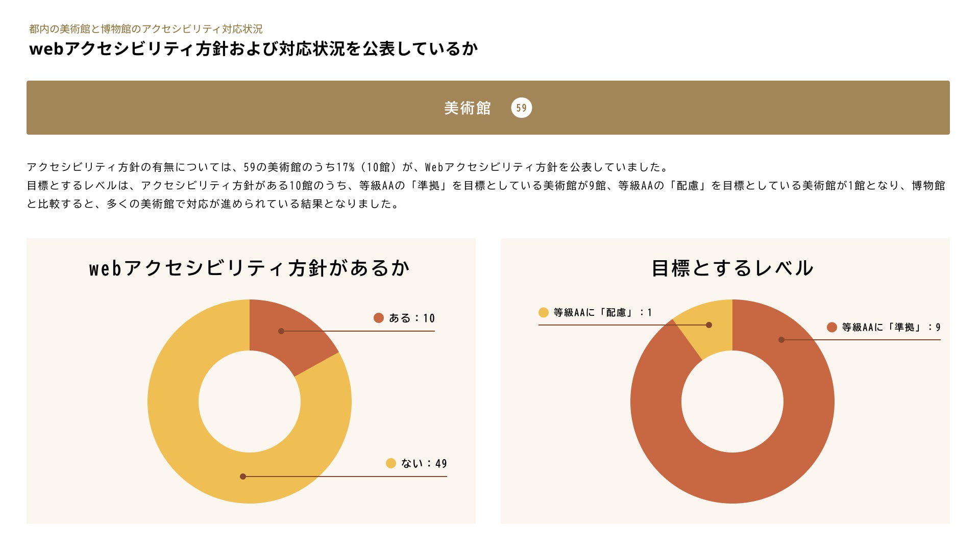Click the leader-line endpoint in the 配慮 segment
This screenshot has width=980, height=551.
pyautogui.click(x=709, y=325)
